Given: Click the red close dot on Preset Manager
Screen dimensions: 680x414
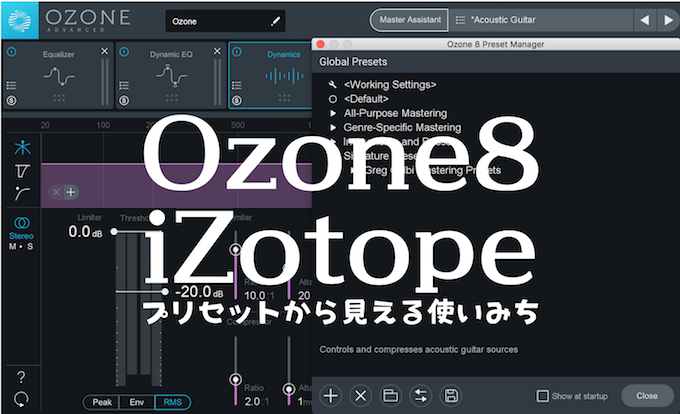Looking at the screenshot, I should click(320, 44).
